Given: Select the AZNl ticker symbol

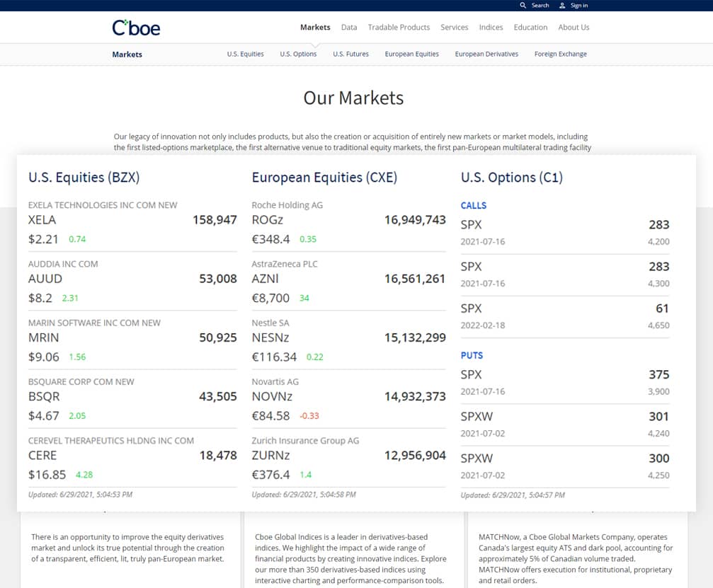Looking at the screenshot, I should coord(265,279).
